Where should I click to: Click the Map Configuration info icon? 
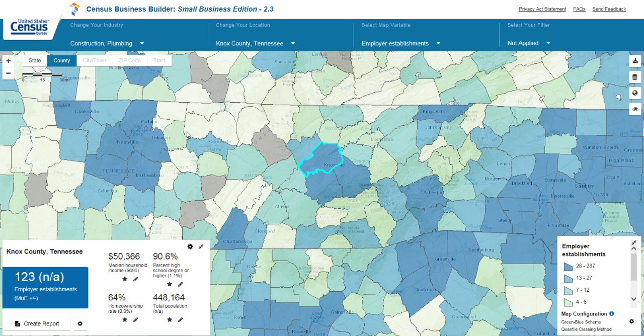pos(611,314)
